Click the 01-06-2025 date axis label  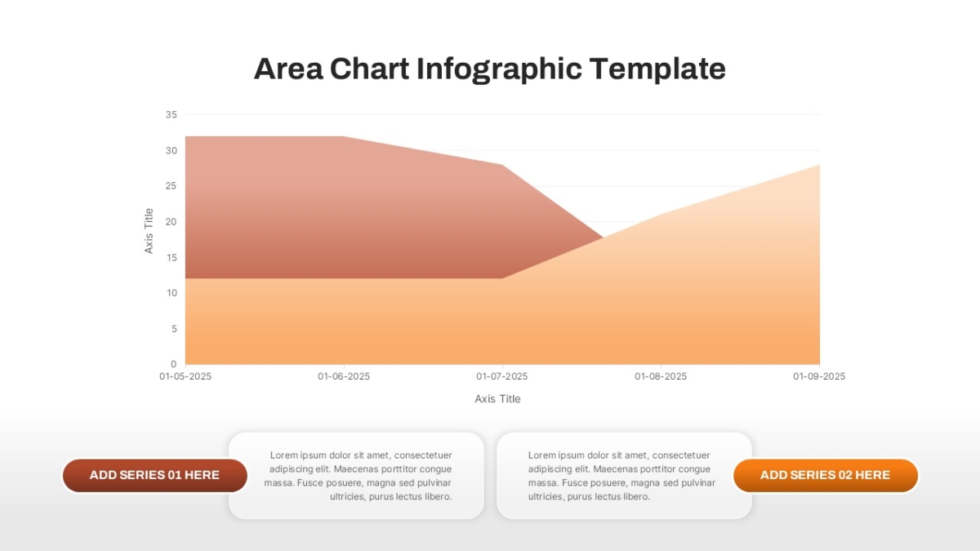click(344, 376)
